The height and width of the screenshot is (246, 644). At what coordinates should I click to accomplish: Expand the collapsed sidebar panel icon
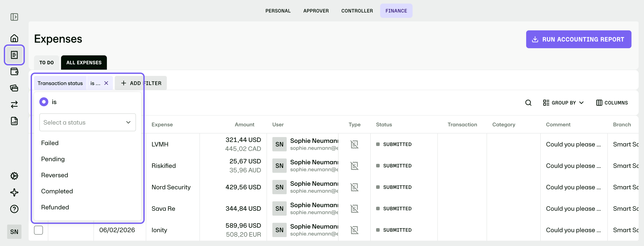point(14,17)
